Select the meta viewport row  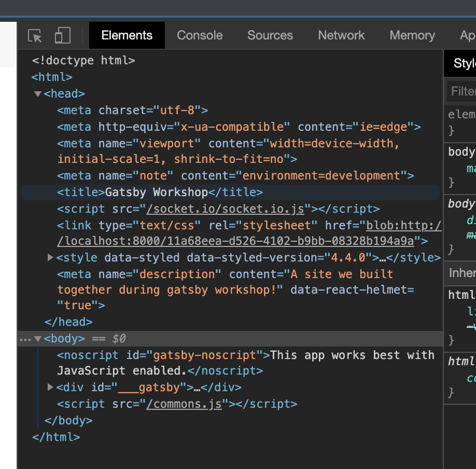click(228, 151)
